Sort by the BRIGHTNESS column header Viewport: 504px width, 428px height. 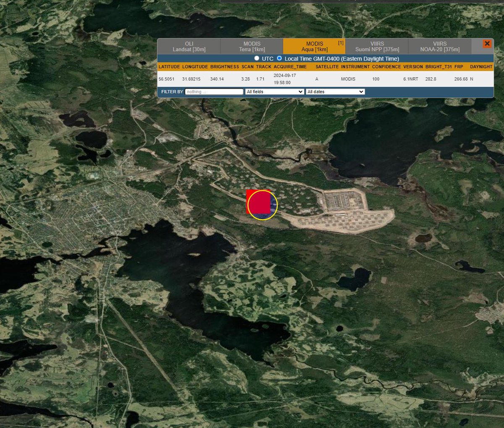point(224,66)
